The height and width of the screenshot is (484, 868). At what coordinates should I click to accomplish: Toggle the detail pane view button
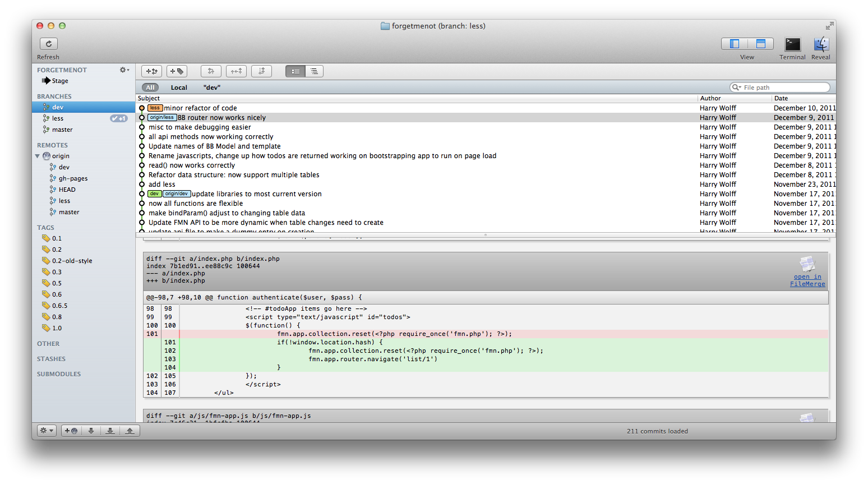coord(760,44)
